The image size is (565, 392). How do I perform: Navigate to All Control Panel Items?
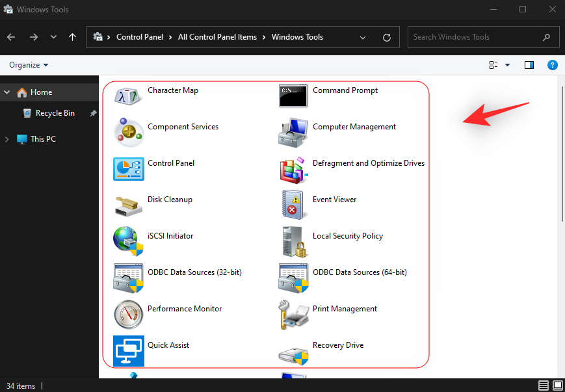(217, 37)
